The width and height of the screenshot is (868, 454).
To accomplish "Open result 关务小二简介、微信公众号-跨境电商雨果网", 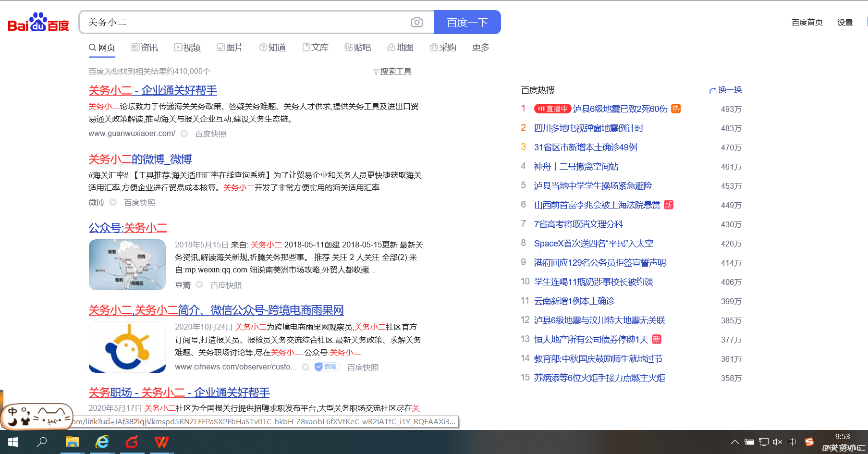I will coord(216,310).
